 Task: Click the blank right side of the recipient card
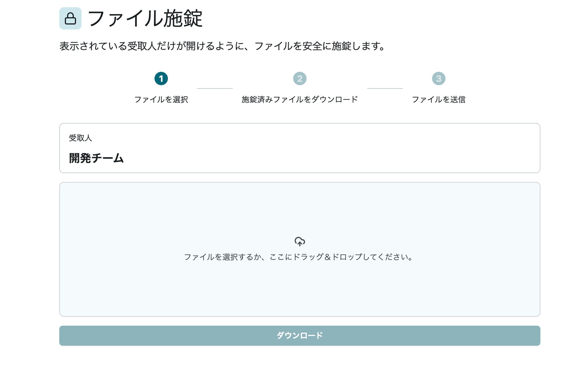422,148
